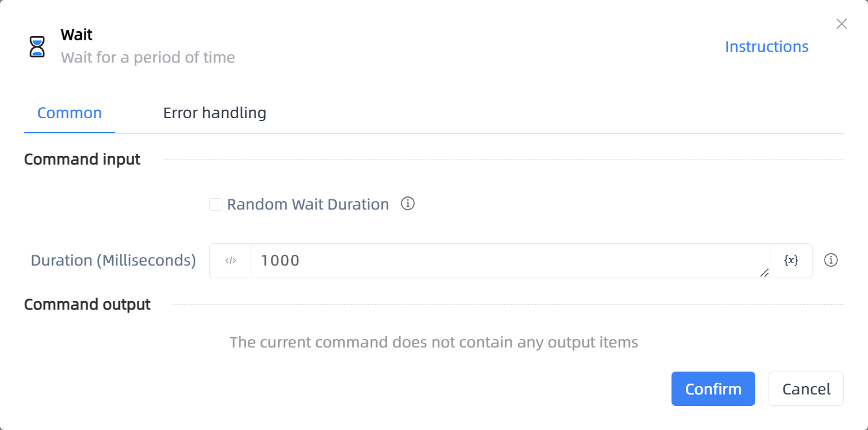Open the Instructions link
This screenshot has width=868, height=430.
coord(767,46)
